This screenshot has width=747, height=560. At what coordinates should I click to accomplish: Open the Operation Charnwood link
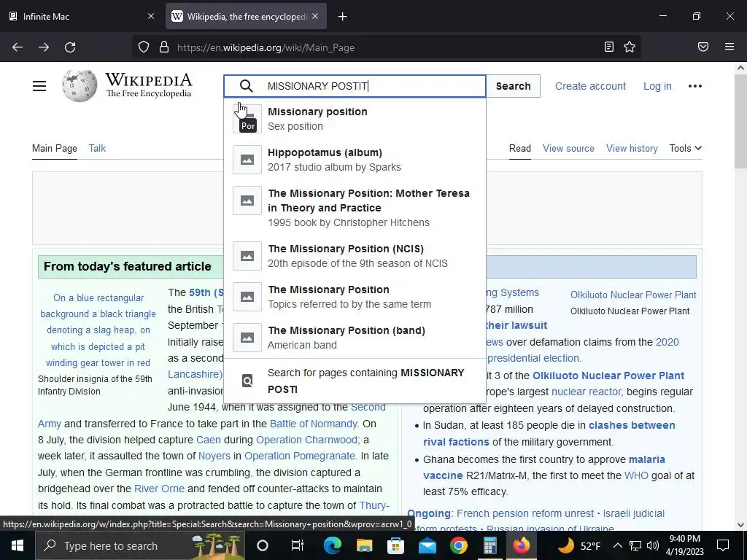pos(306,440)
